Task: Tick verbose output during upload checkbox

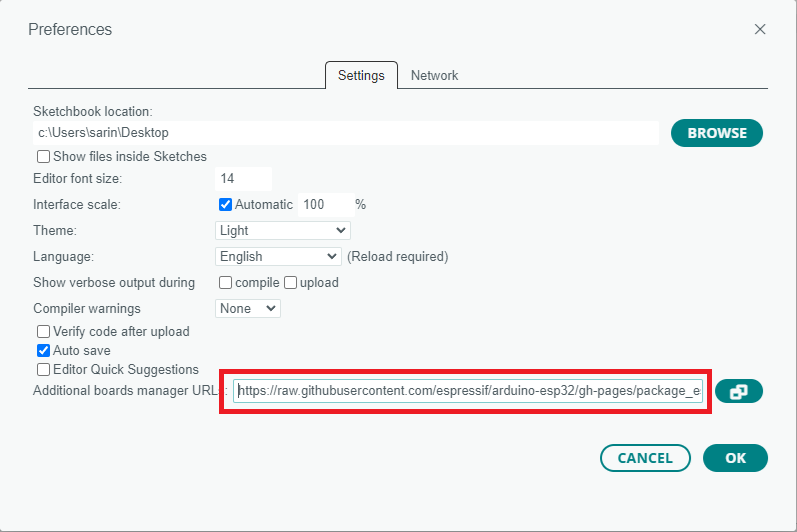Action: (x=291, y=282)
